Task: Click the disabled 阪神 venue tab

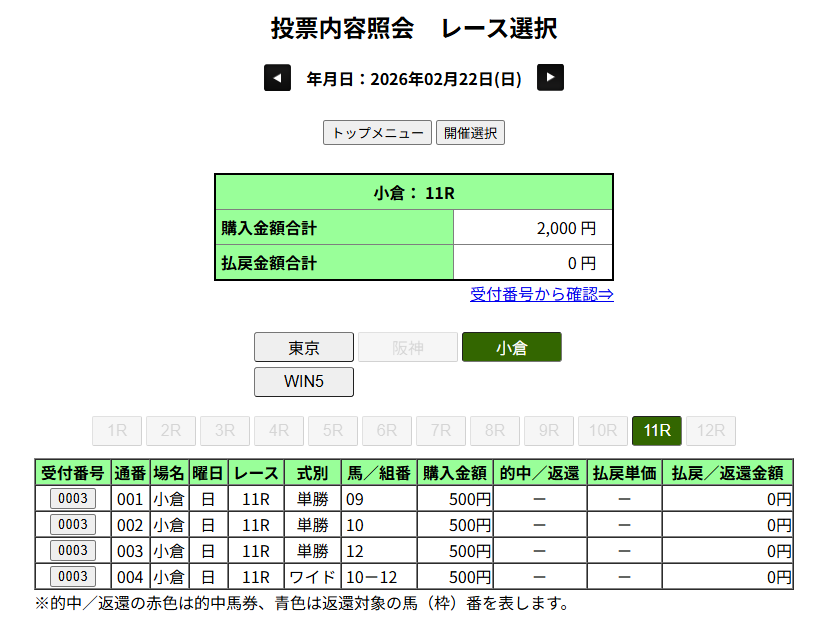Action: (x=408, y=348)
